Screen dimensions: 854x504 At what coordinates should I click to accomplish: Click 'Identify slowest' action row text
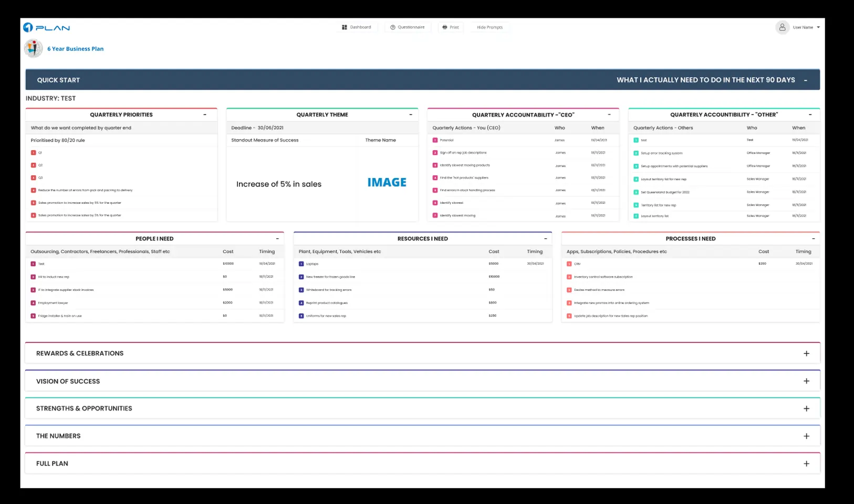452,203
